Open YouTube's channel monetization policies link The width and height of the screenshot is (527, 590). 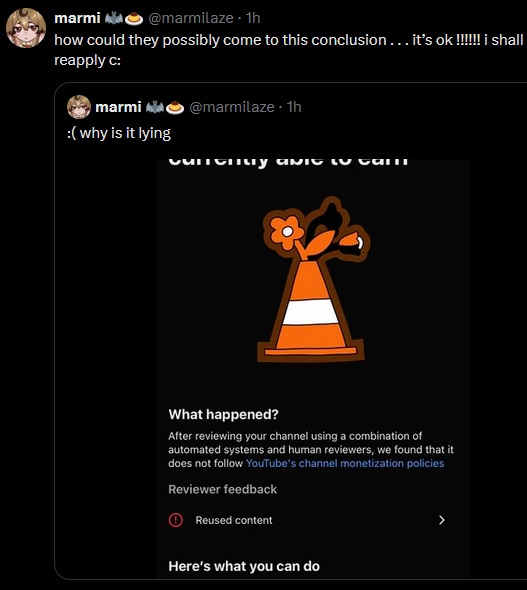345,463
